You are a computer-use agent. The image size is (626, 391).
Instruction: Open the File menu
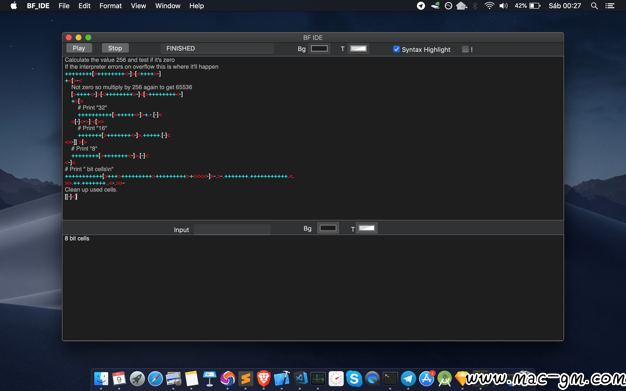pos(64,6)
